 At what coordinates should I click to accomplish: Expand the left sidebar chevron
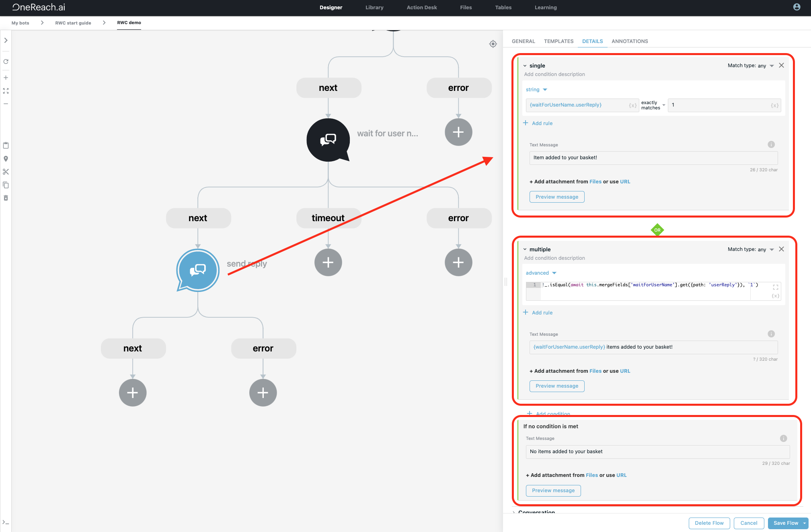coord(6,40)
